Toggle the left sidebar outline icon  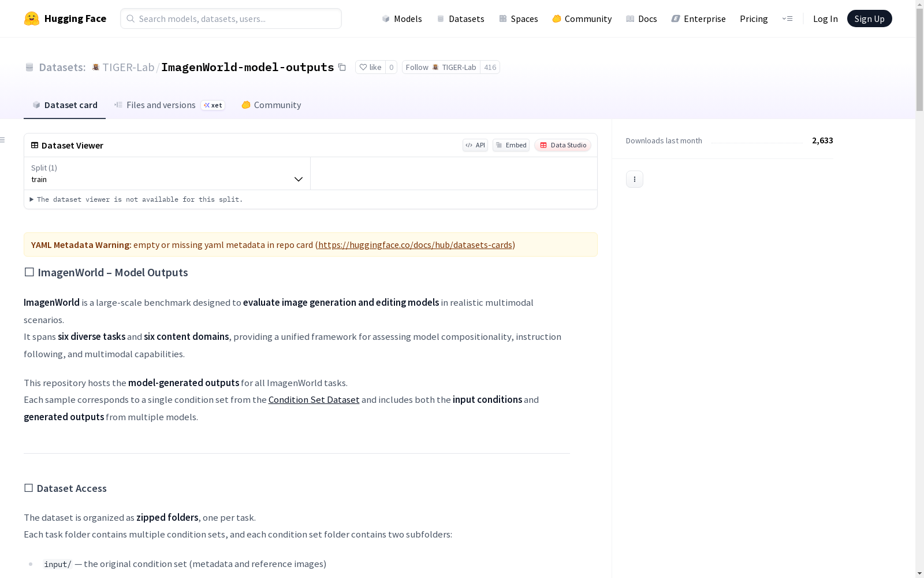(x=3, y=140)
